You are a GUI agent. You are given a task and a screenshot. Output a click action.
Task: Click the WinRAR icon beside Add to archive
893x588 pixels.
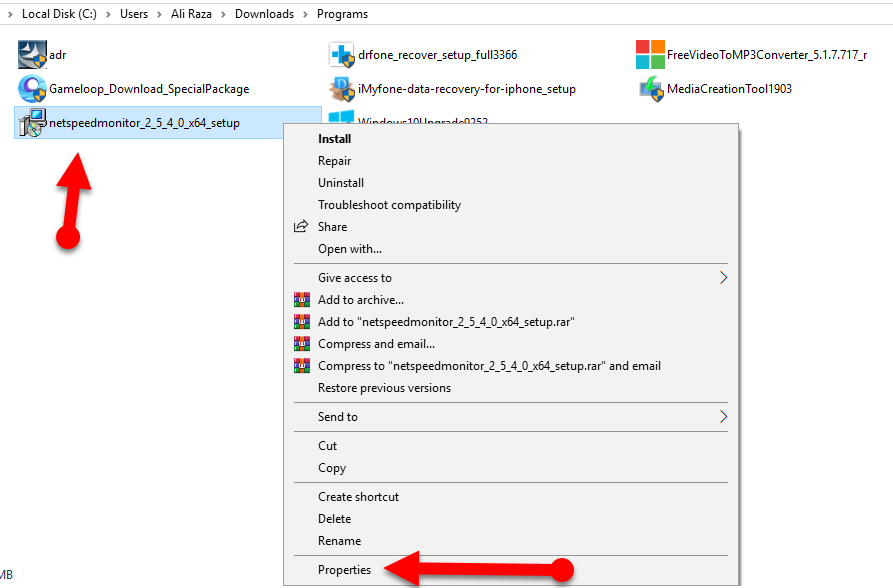pyautogui.click(x=302, y=300)
